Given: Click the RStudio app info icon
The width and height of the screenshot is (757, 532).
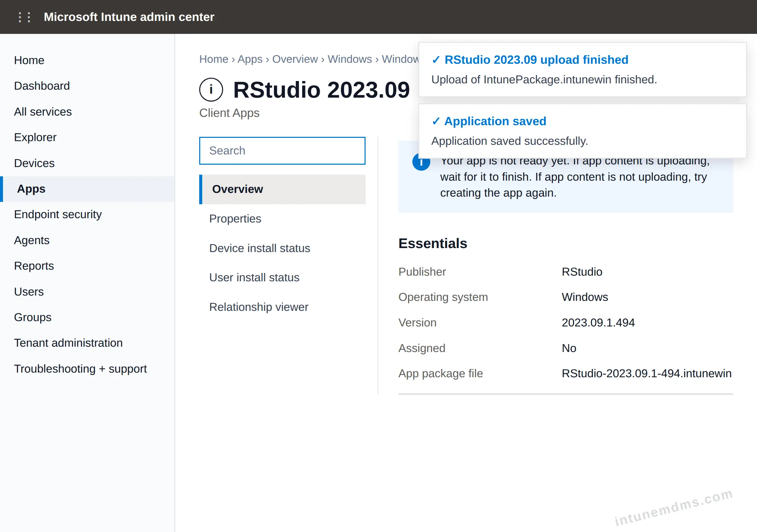Looking at the screenshot, I should tap(211, 90).
